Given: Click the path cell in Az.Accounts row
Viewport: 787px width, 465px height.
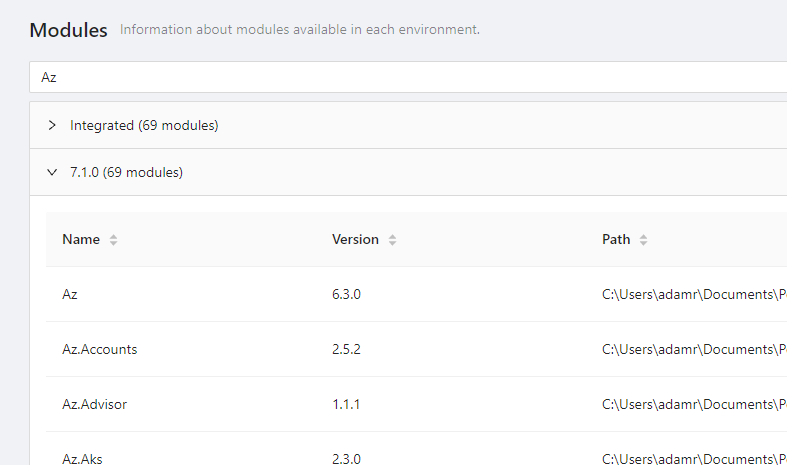Looking at the screenshot, I should (x=694, y=350).
